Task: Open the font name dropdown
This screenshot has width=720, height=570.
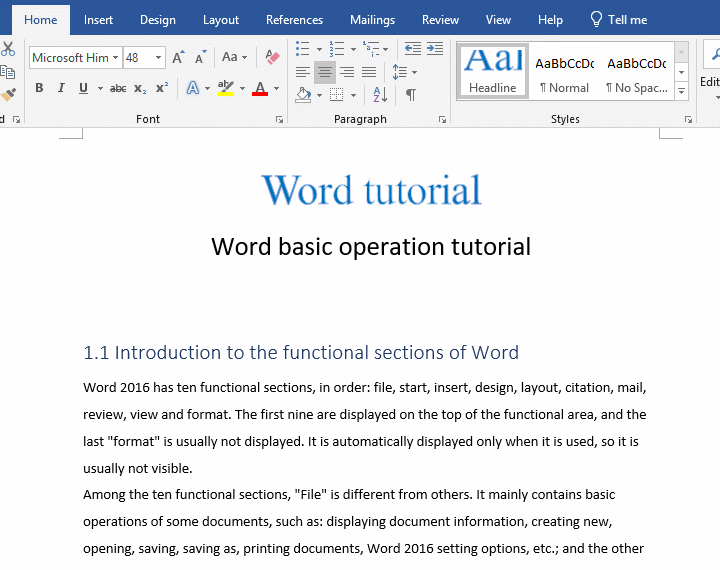Action: [x=115, y=58]
